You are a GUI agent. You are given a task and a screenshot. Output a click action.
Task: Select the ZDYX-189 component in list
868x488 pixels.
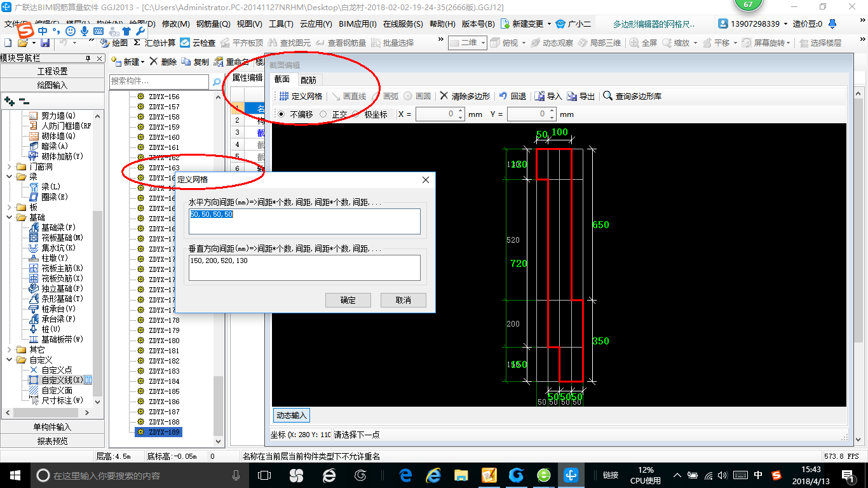pos(158,432)
